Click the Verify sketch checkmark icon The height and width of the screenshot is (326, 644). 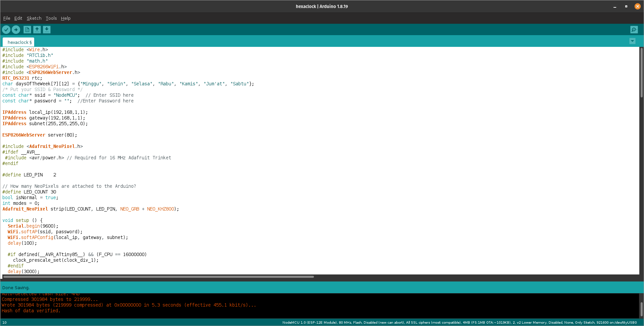[6, 30]
